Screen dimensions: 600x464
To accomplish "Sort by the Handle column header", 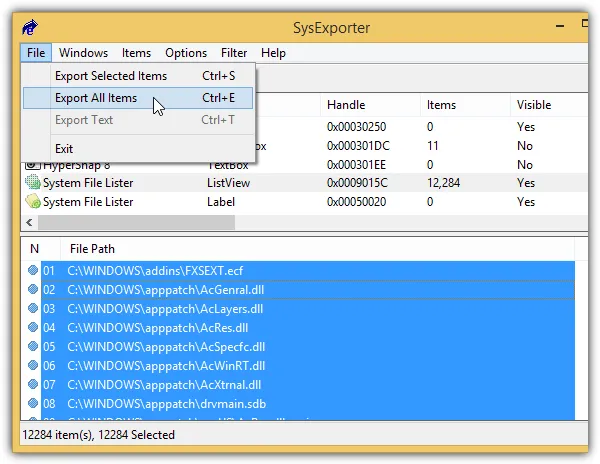I will click(x=370, y=105).
